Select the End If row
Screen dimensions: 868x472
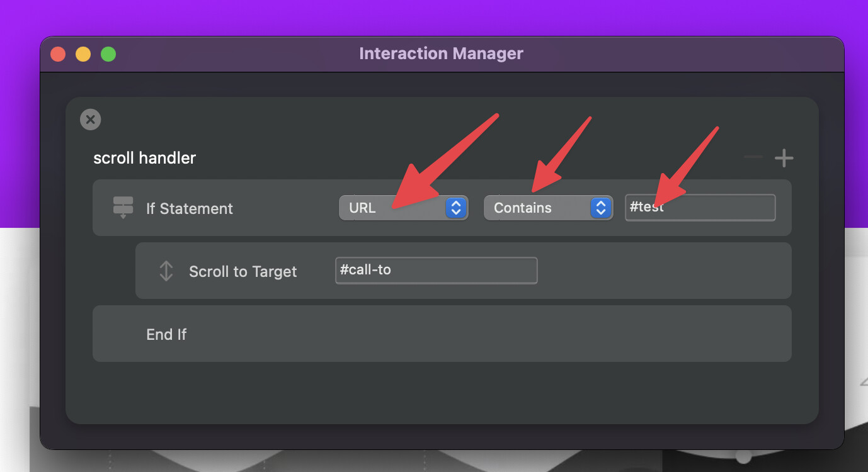coord(166,334)
